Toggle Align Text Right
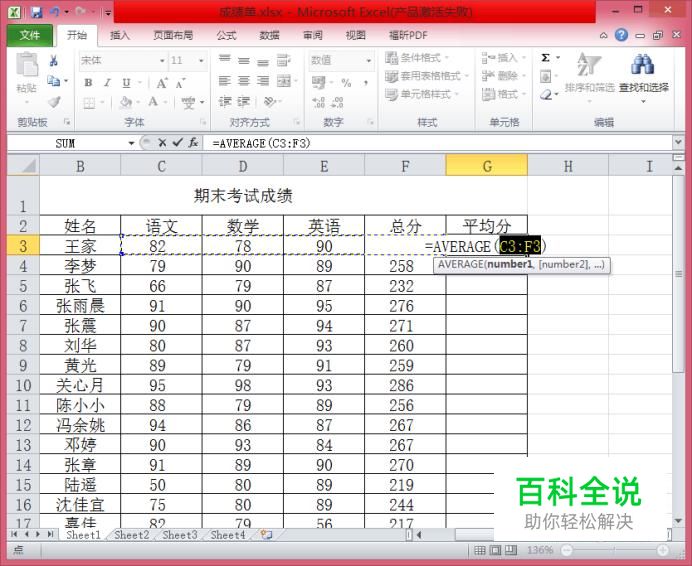Screen dimensions: 692x566 pos(263,81)
